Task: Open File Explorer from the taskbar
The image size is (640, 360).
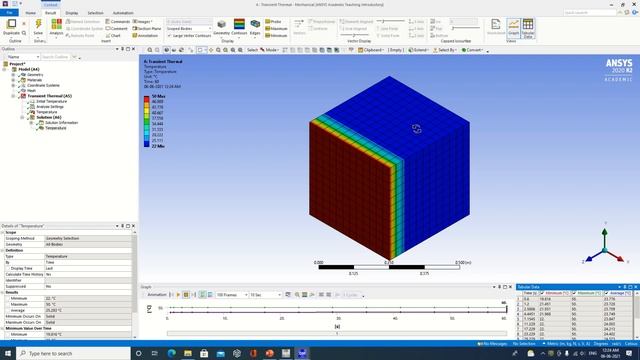Action: pyautogui.click(x=188, y=353)
